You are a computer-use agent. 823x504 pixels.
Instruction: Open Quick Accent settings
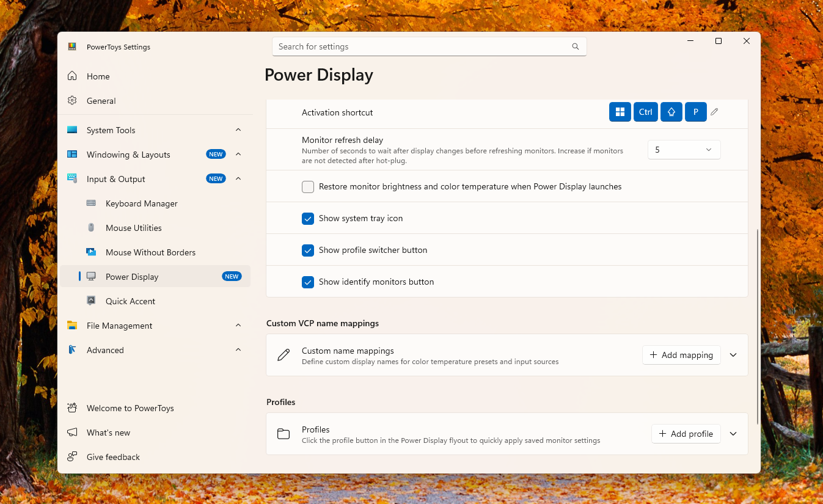pos(155,301)
